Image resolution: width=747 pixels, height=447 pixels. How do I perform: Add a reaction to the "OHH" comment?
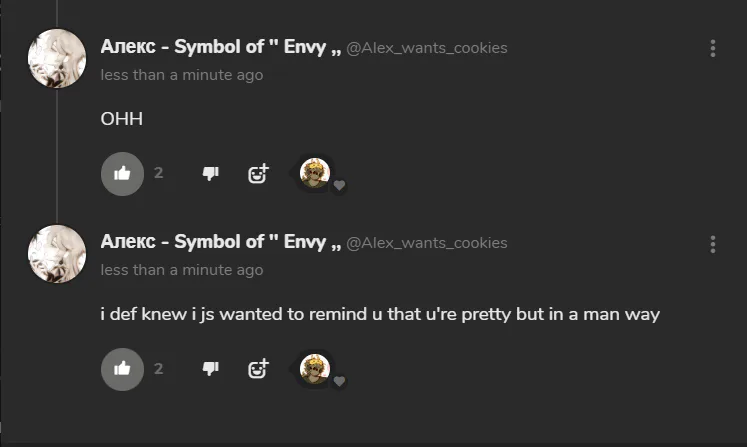(258, 174)
